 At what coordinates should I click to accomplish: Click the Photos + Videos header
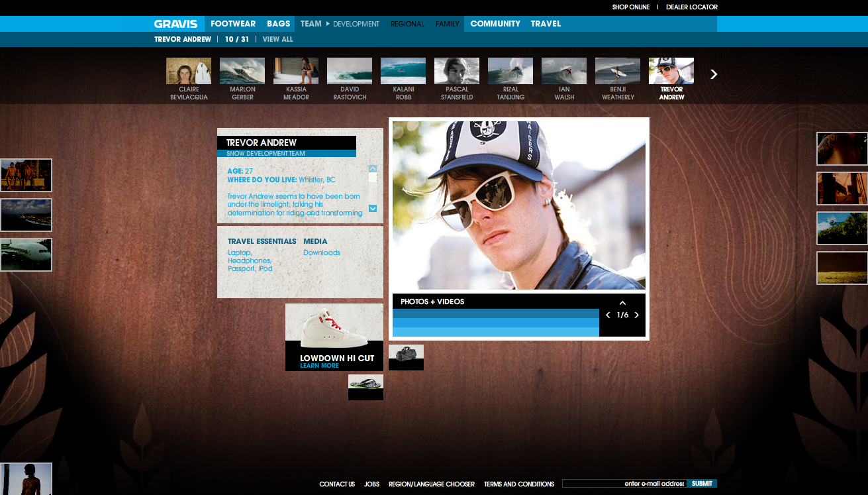432,302
